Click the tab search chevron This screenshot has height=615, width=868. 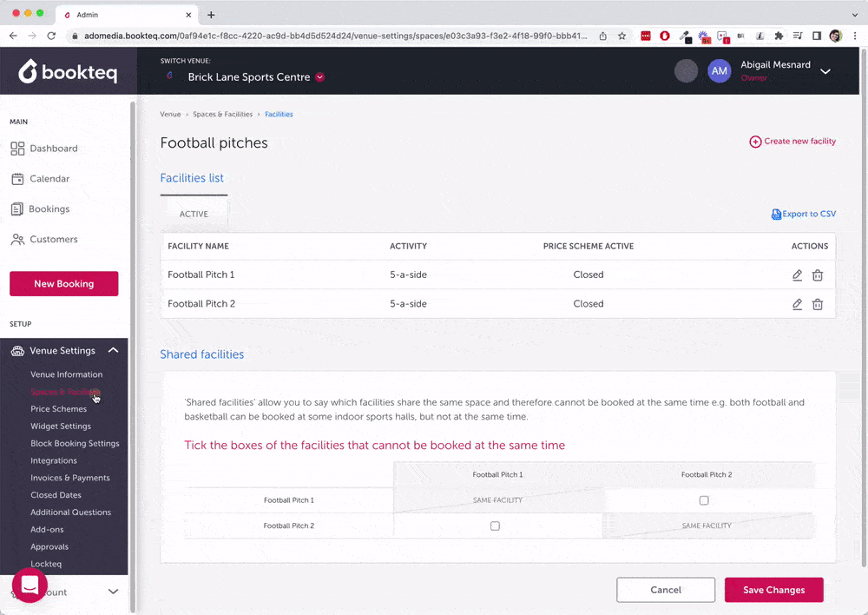coord(855,15)
